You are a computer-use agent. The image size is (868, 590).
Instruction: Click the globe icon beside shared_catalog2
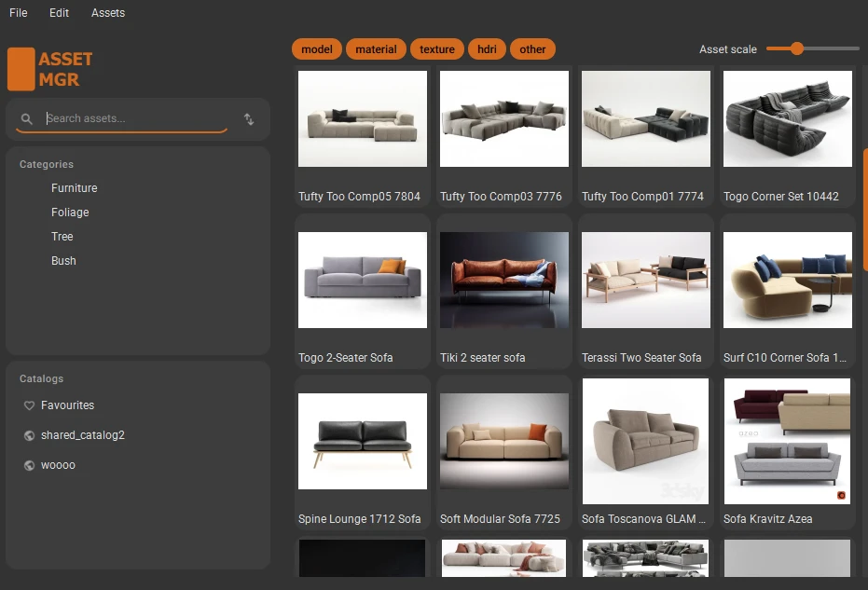pos(29,435)
